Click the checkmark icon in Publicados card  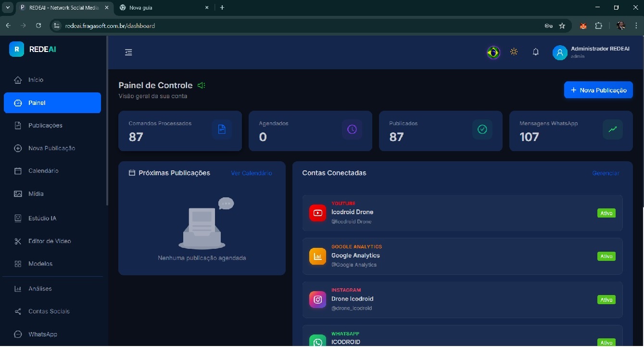click(482, 129)
